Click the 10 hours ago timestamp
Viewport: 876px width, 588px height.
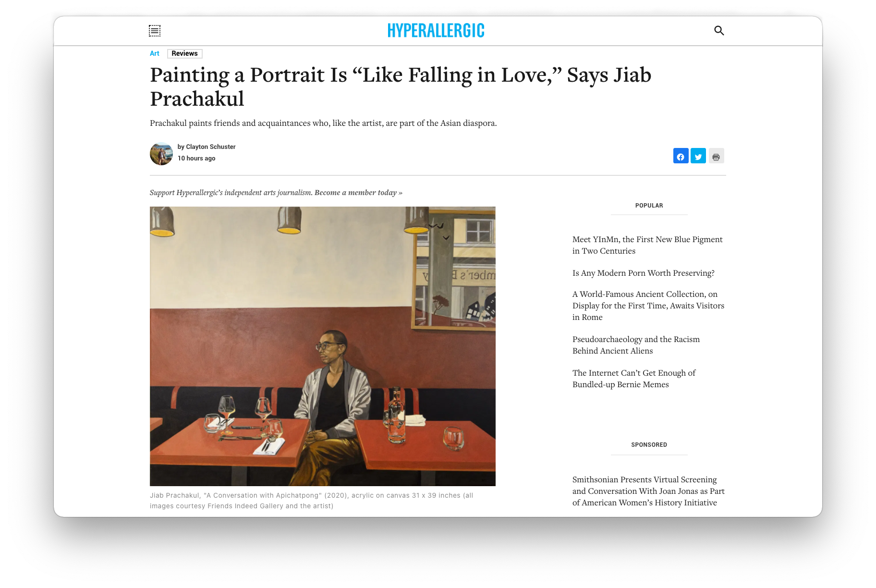[196, 158]
